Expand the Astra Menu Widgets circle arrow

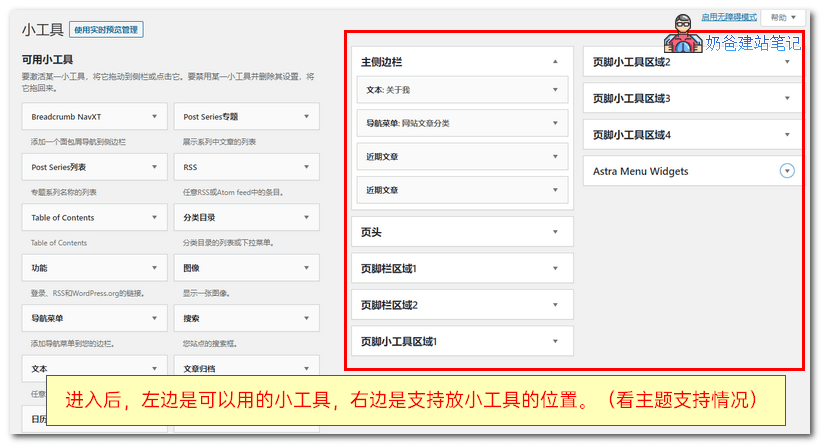tap(787, 171)
